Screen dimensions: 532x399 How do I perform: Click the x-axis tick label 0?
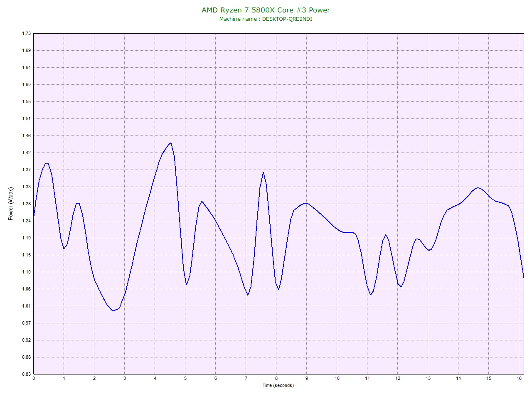coord(33,378)
